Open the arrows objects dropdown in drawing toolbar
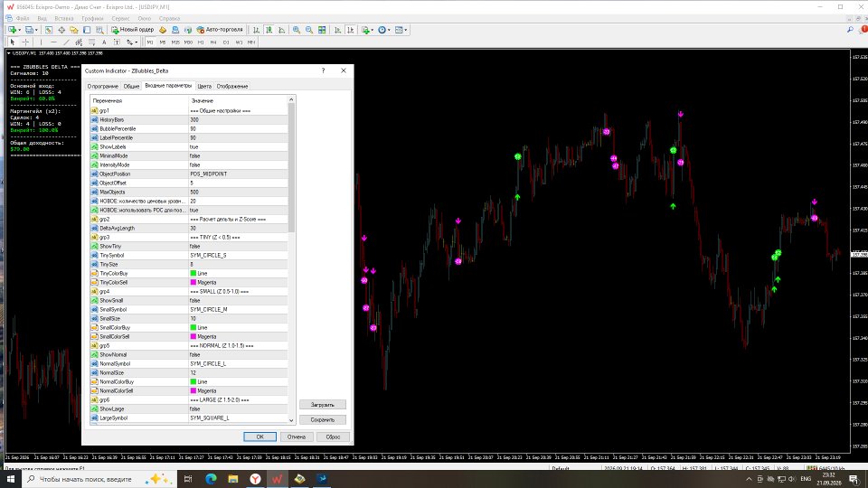The width and height of the screenshot is (868, 488). pyautogui.click(x=137, y=42)
